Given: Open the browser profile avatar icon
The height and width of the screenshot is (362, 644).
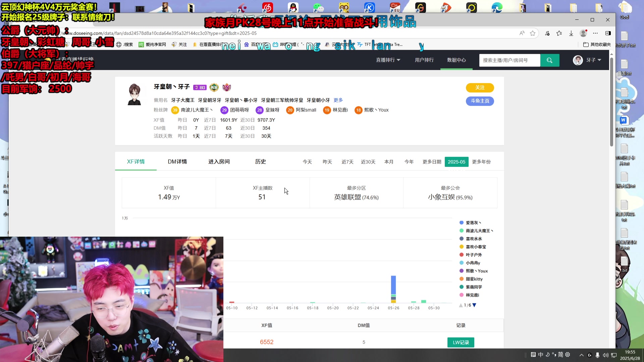Looking at the screenshot, I should (x=583, y=33).
